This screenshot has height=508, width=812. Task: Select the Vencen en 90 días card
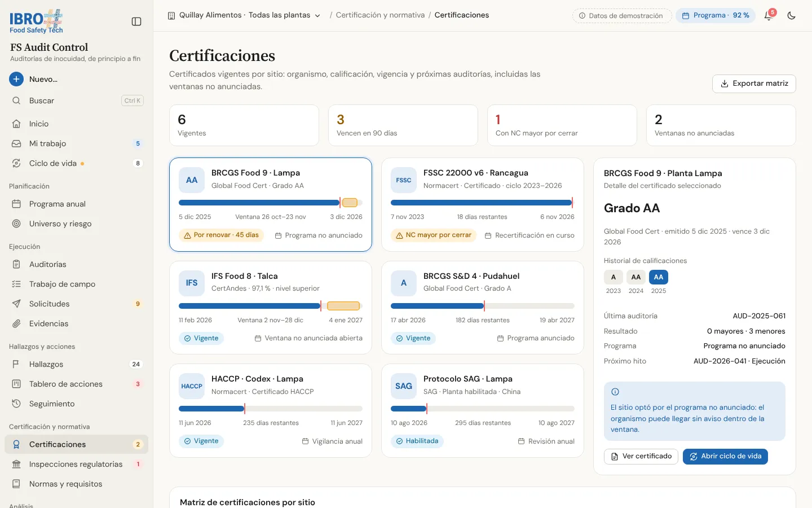tap(403, 125)
